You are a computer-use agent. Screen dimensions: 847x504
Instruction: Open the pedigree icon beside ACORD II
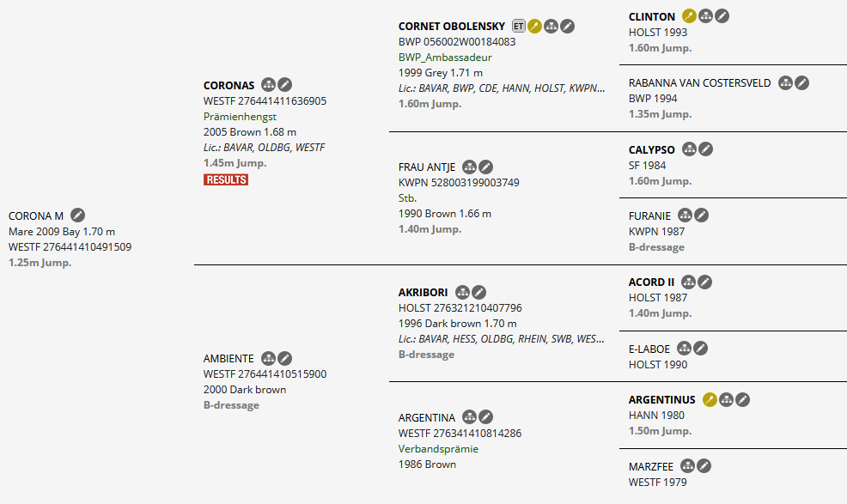point(688,281)
